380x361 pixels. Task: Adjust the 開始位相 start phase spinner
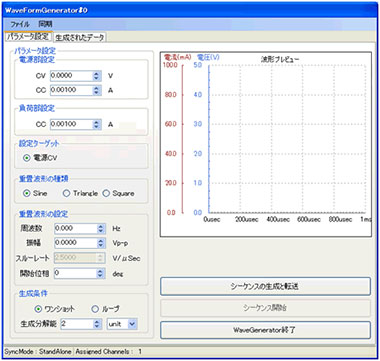point(101,273)
